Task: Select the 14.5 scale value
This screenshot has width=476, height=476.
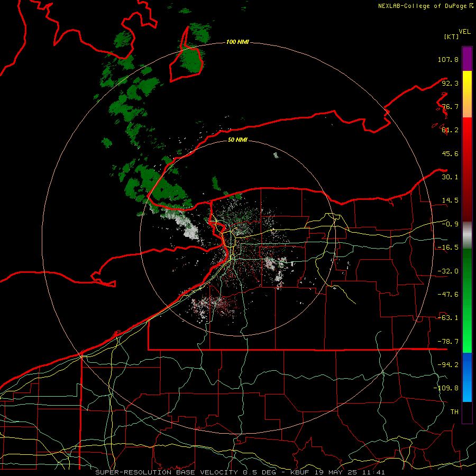Action: click(450, 200)
